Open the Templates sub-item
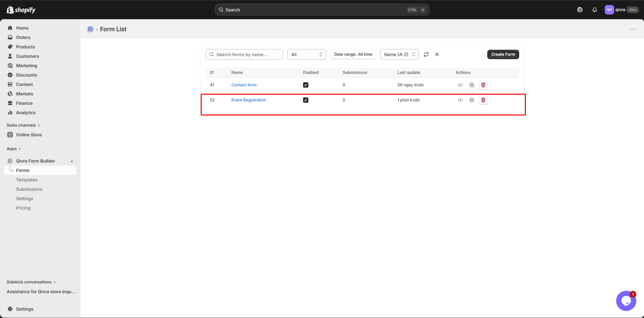Viewport: 644px width, 318px height. pos(27,180)
